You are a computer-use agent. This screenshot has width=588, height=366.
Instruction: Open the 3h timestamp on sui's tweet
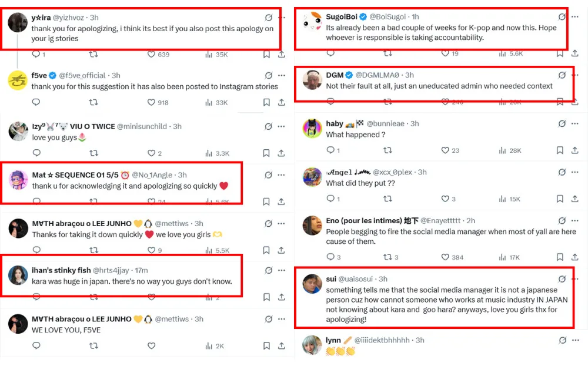pos(383,279)
